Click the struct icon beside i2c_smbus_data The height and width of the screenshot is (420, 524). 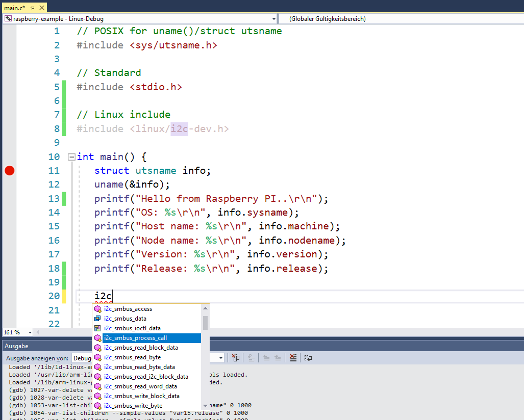click(x=97, y=318)
